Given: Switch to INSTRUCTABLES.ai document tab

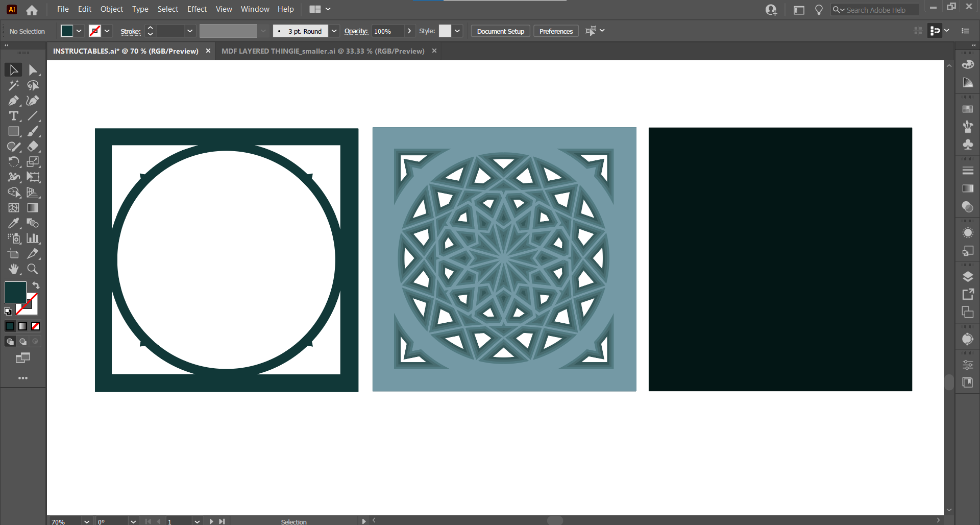Looking at the screenshot, I should pos(126,51).
